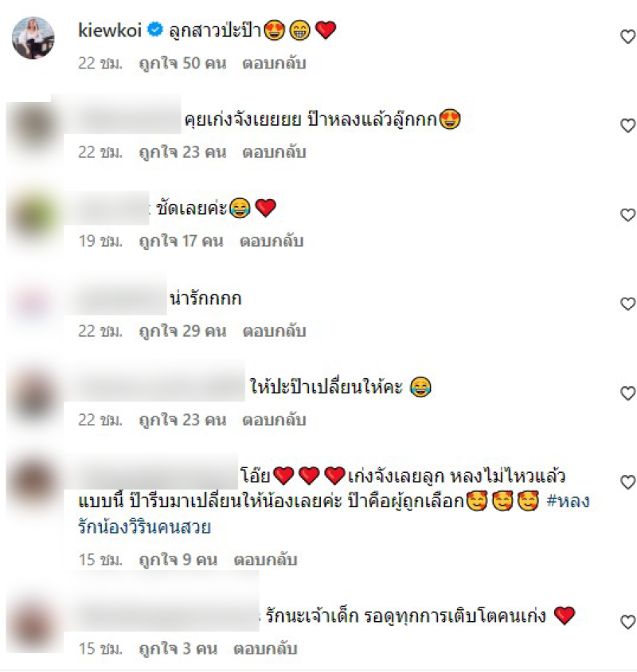Reply to the ให้ปะป๊าเปลี่ยนให้คะ comment
637x672 pixels.
pos(274,420)
